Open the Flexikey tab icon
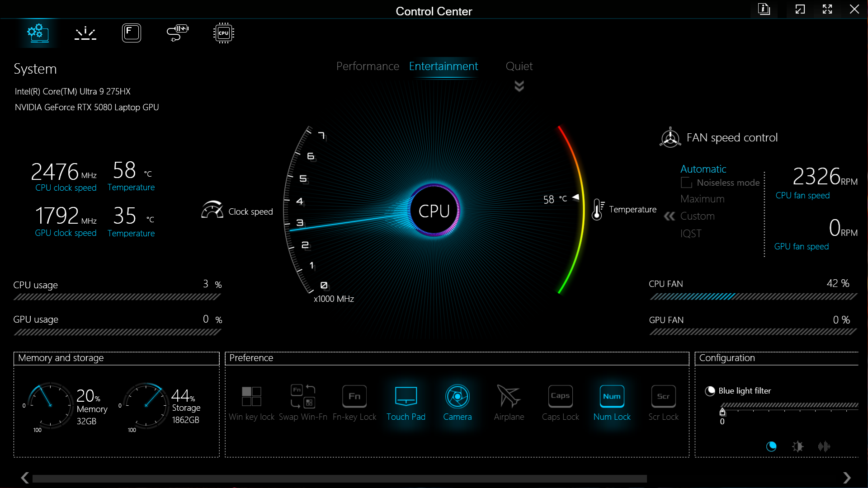This screenshot has height=488, width=868. [132, 33]
